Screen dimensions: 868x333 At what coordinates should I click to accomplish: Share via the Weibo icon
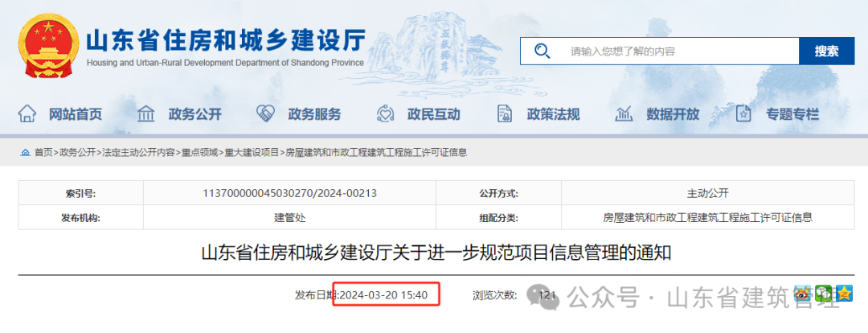(803, 294)
